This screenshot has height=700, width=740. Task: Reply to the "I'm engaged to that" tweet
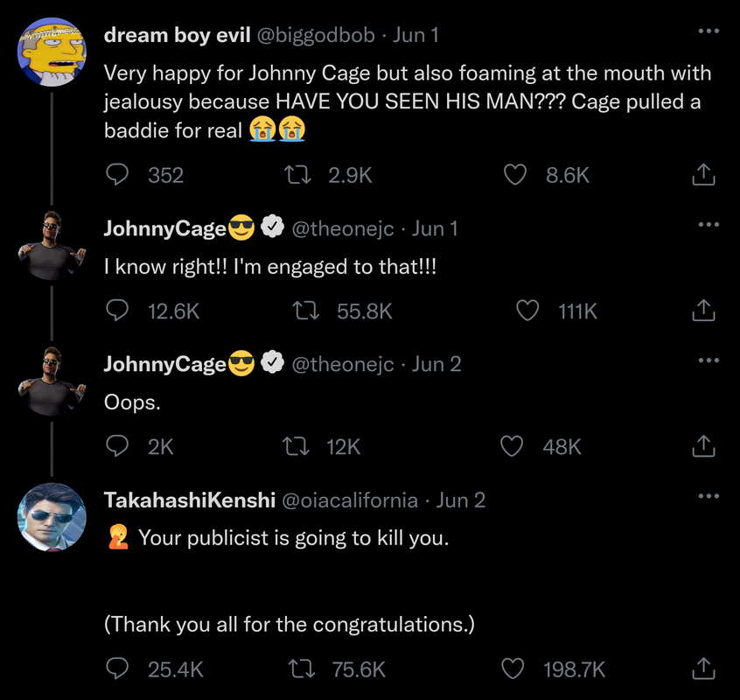118,311
